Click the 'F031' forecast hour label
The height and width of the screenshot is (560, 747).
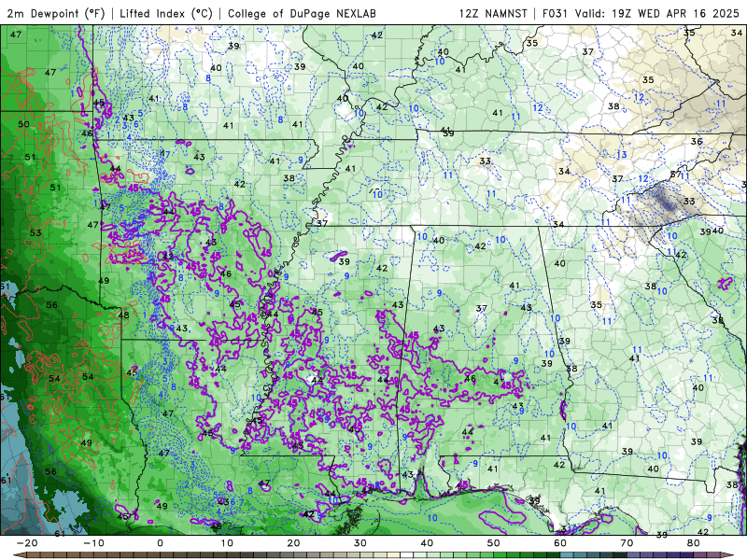556,13
